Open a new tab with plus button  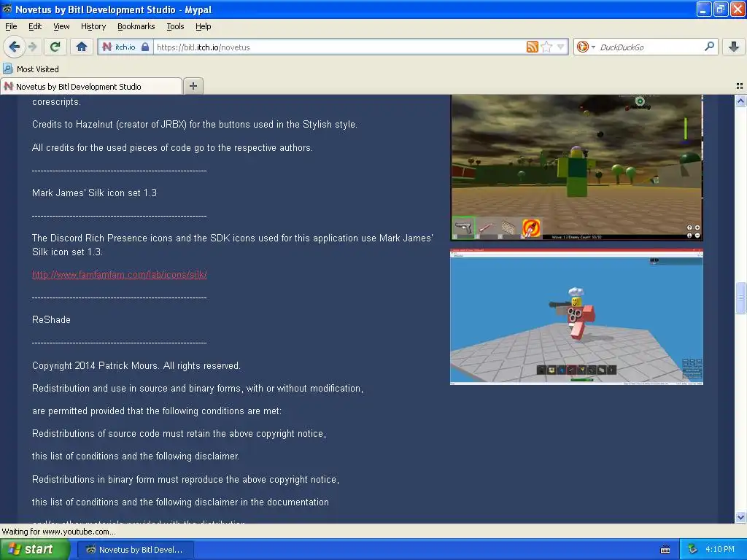[x=193, y=86]
